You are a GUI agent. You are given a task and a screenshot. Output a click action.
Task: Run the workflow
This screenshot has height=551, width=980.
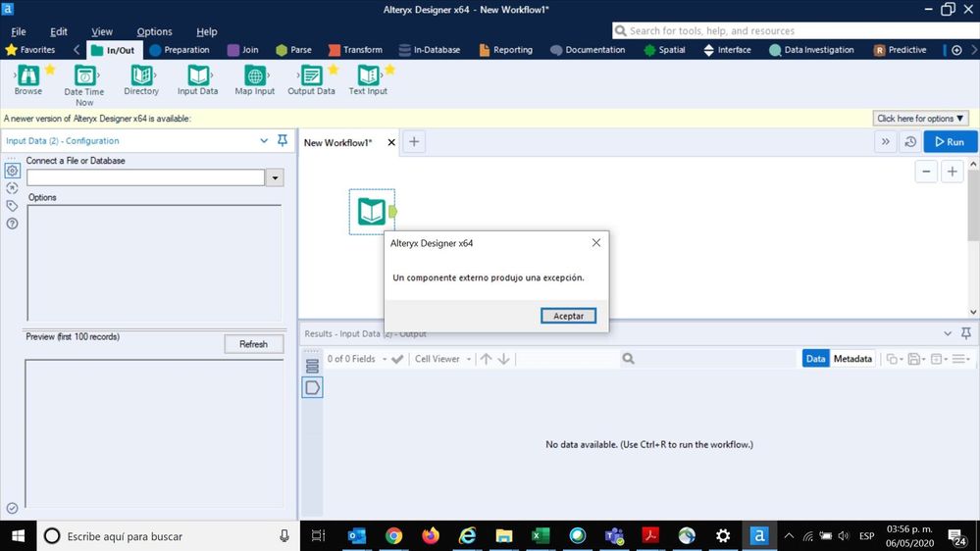(x=950, y=142)
